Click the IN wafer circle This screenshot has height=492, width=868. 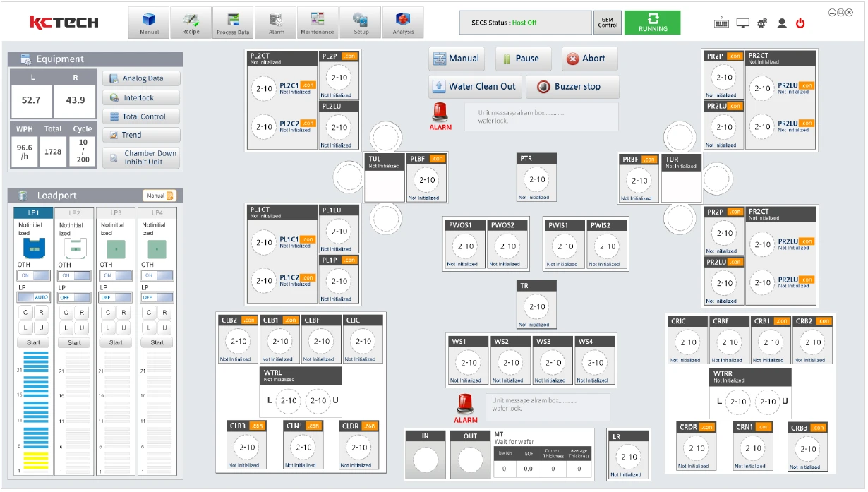[426, 460]
